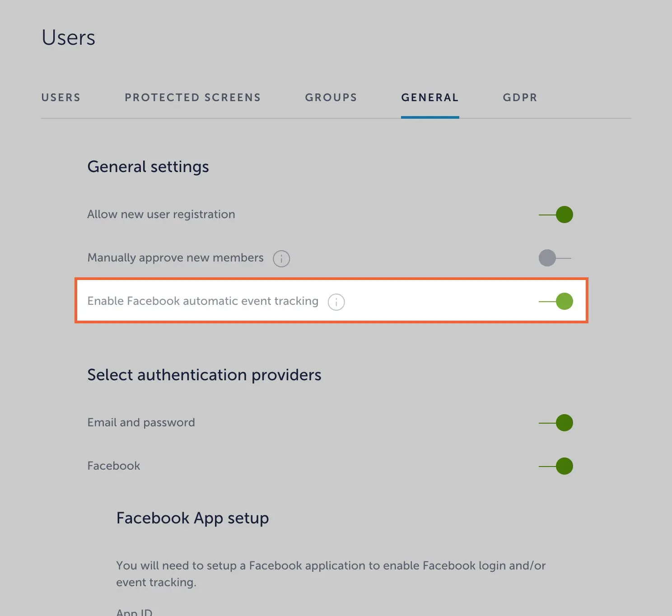The height and width of the screenshot is (616, 672).
Task: Click the highlighted Facebook event tracking row
Action: (332, 301)
